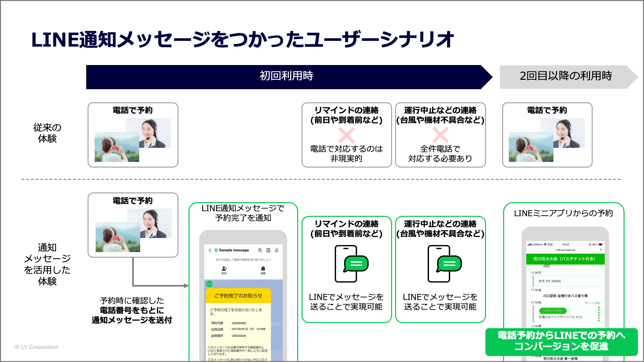Click the 追加 add-friend icon
Image resolution: width=644 pixels, height=362 pixels.
tap(224, 268)
